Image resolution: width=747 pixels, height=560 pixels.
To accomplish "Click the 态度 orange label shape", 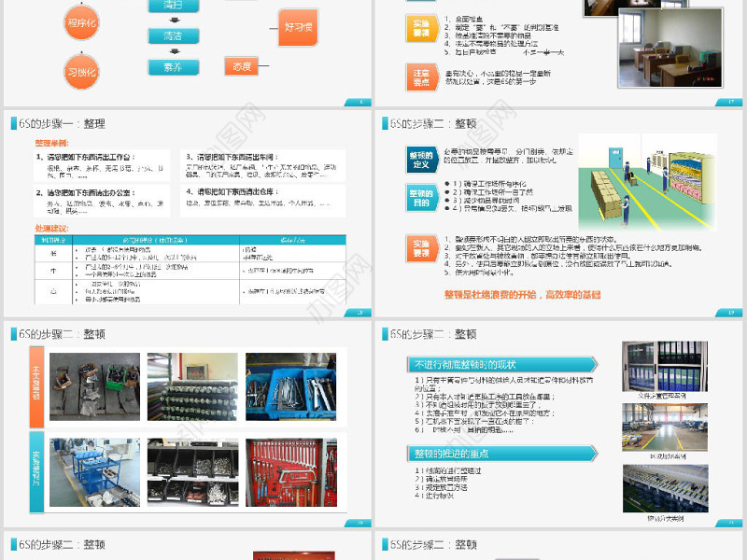I will pos(242,65).
